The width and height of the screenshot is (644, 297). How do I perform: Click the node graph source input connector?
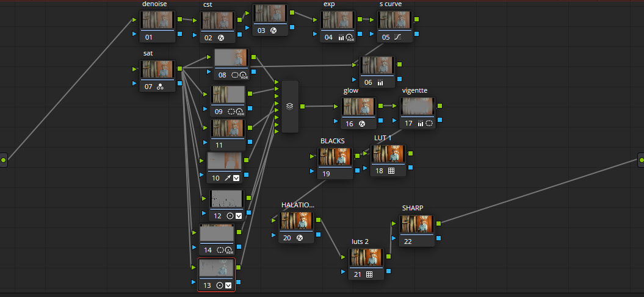(3, 160)
